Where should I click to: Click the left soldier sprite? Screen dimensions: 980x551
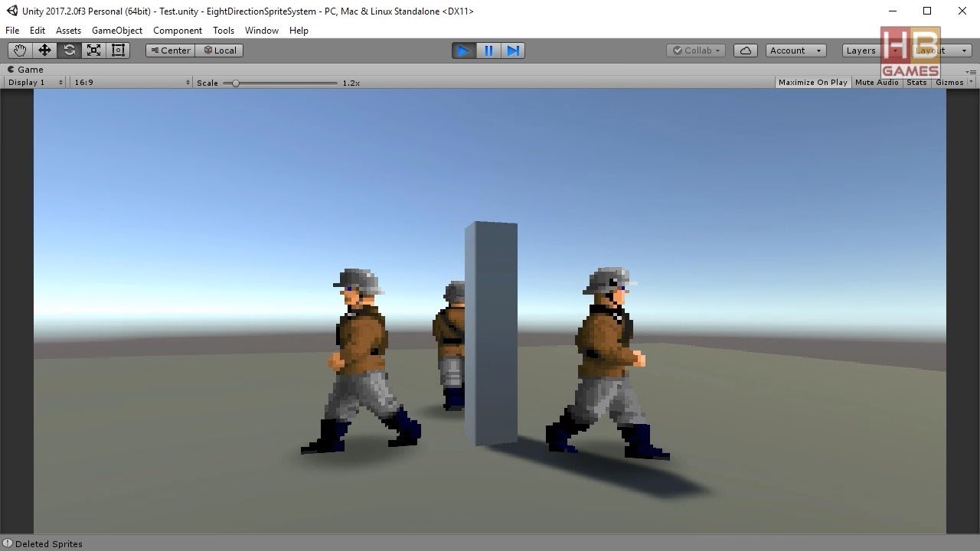click(361, 361)
